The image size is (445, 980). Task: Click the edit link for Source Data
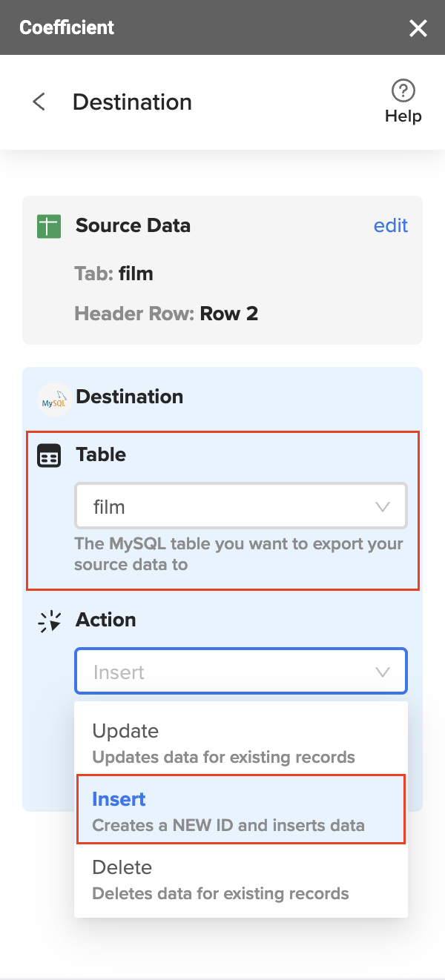(x=390, y=225)
